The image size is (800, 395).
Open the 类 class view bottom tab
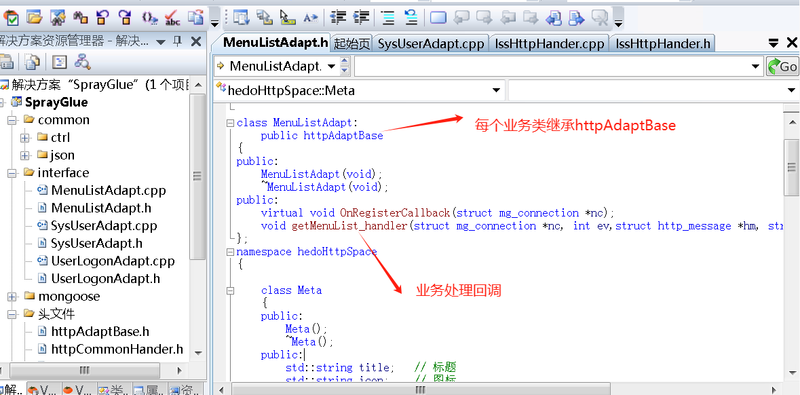[x=113, y=389]
